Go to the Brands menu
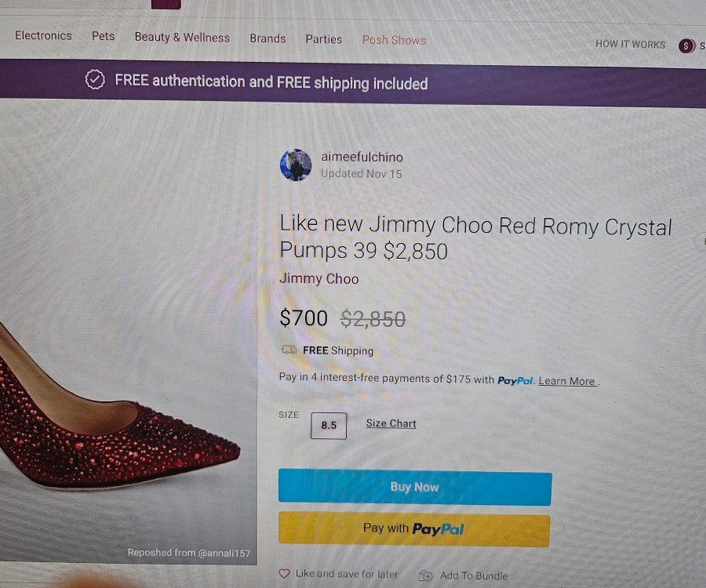Screen dimensions: 706x588 point(267,38)
